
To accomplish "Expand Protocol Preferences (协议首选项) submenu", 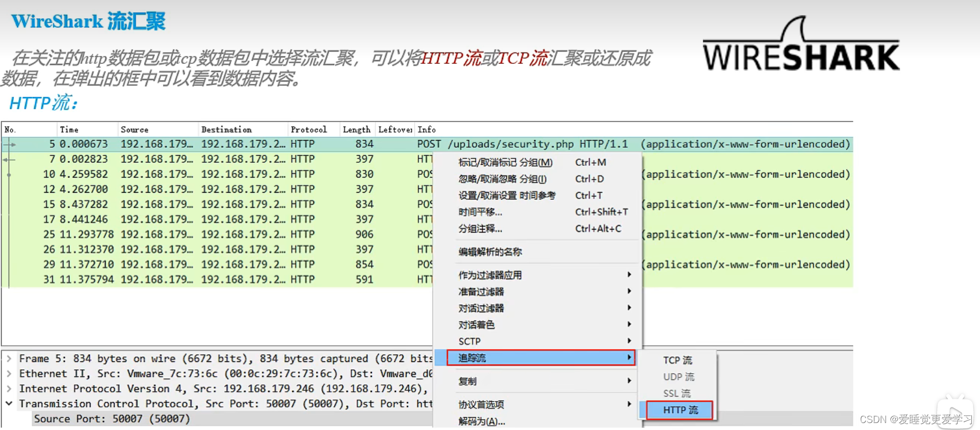I will (537, 404).
